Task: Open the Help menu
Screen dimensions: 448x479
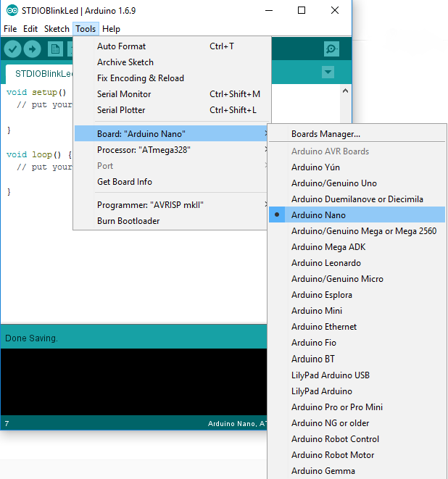Action: (x=111, y=29)
